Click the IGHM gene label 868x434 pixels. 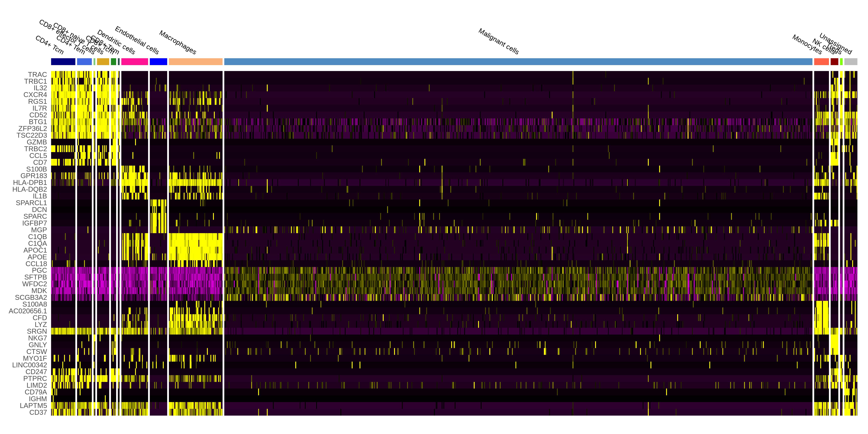coord(38,399)
